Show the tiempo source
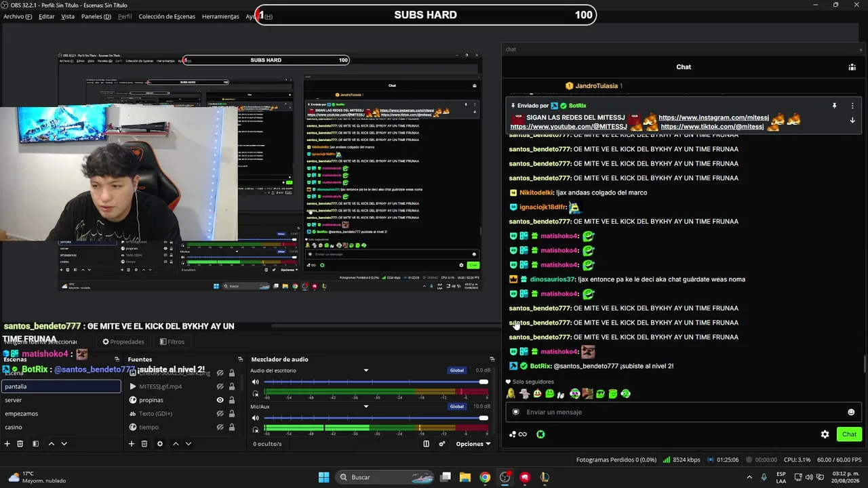The width and height of the screenshot is (868, 488). 220,427
